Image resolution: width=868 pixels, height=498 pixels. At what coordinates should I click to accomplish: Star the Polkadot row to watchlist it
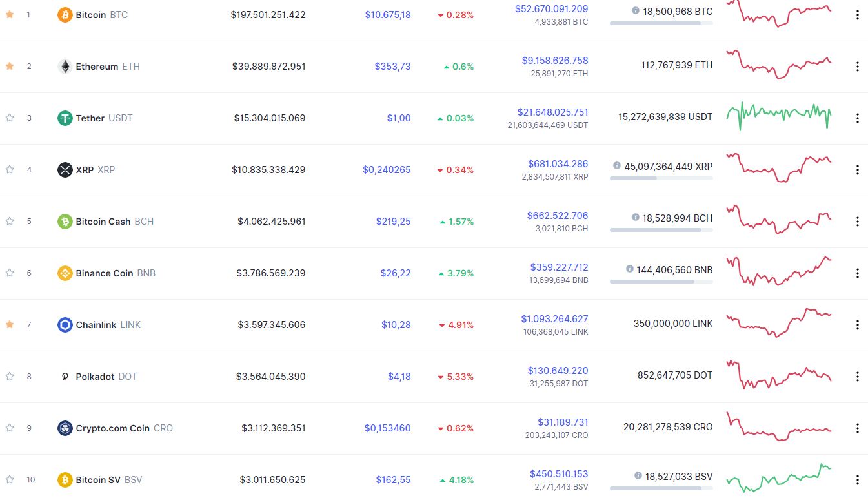click(9, 376)
